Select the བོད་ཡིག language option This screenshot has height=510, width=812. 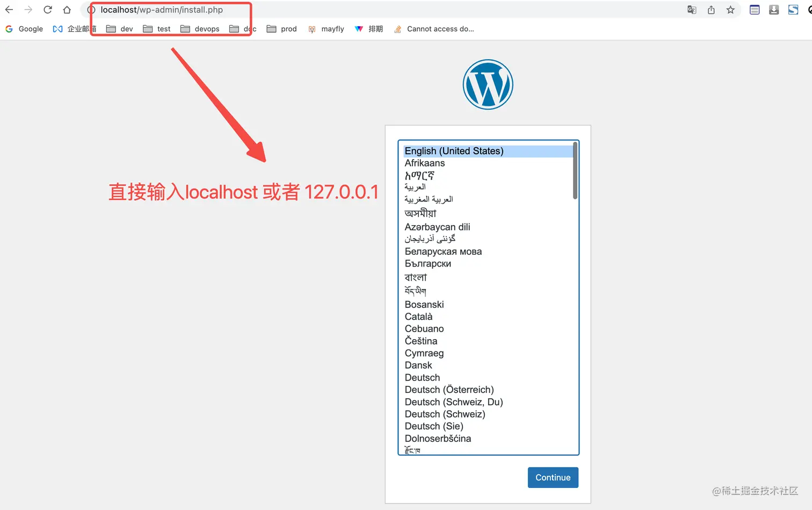point(488,291)
